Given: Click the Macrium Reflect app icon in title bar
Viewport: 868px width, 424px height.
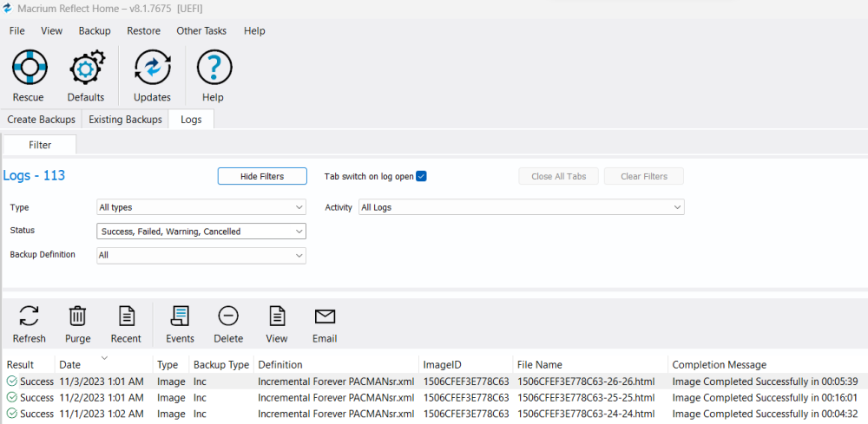Looking at the screenshot, I should (8, 9).
